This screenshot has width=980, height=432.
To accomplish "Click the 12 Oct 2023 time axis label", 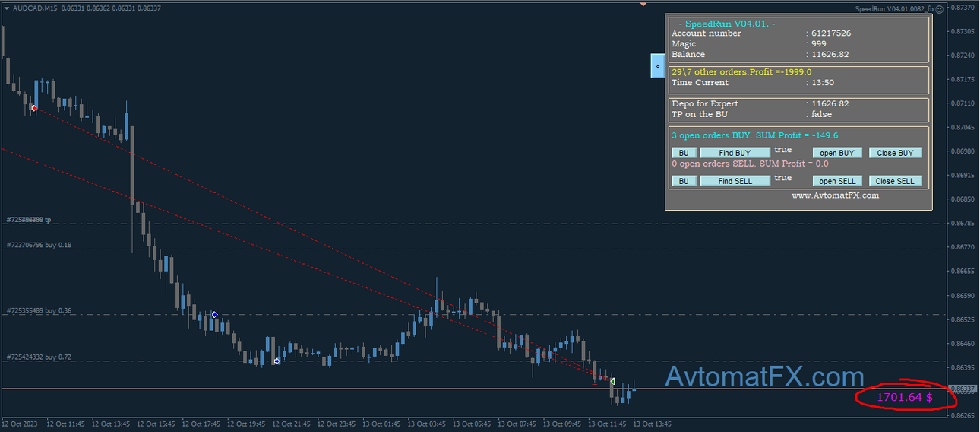I will tap(19, 424).
